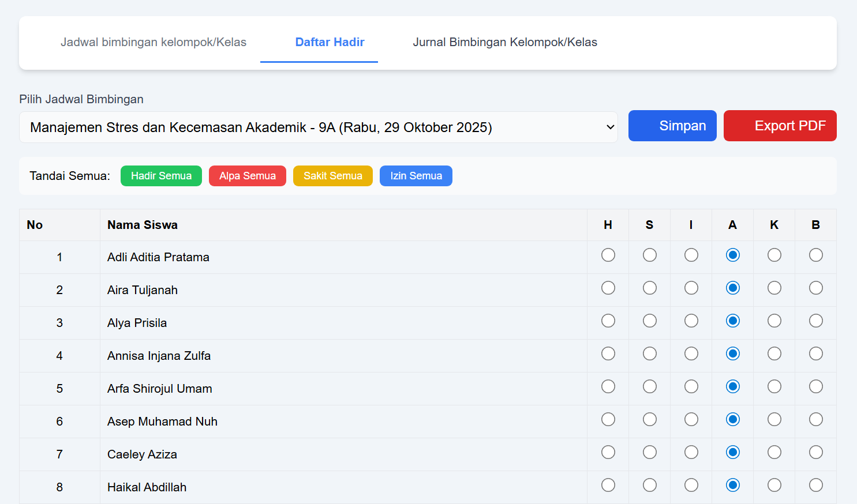Open the Pilih Jadwal Bimbingan dropdown
This screenshot has width=857, height=504.
pyautogui.click(x=319, y=126)
